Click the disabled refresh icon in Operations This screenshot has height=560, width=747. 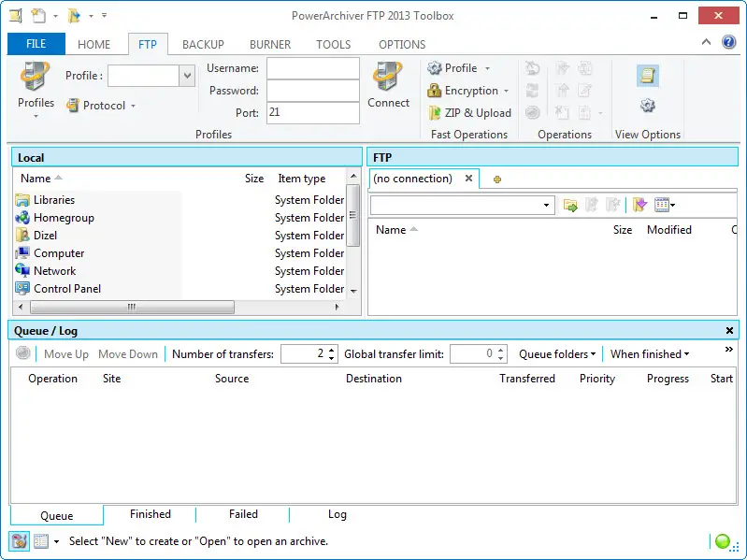click(532, 91)
